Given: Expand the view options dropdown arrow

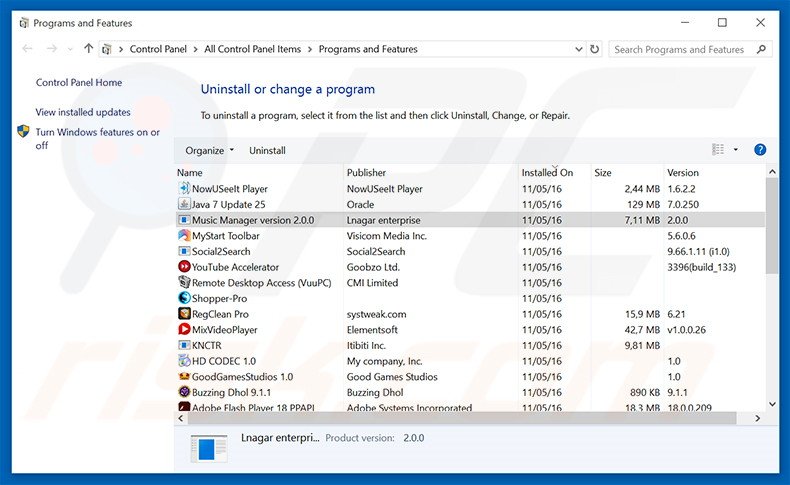Looking at the screenshot, I should click(736, 150).
